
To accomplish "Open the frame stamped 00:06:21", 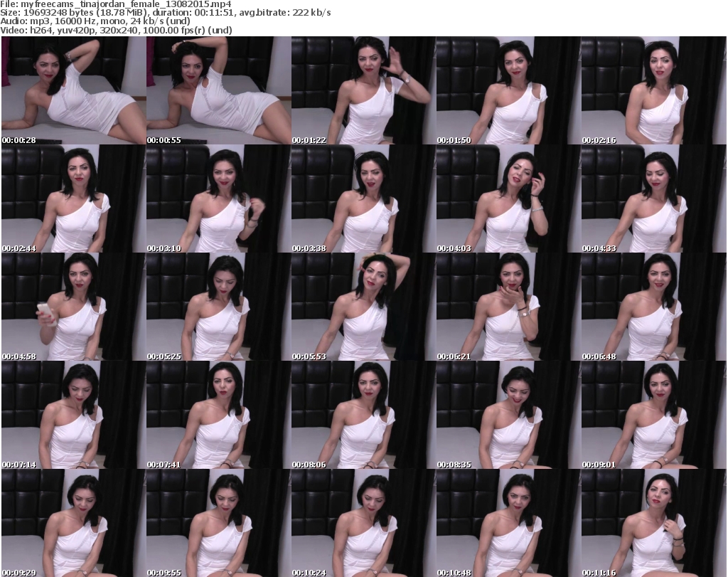I will (508, 307).
